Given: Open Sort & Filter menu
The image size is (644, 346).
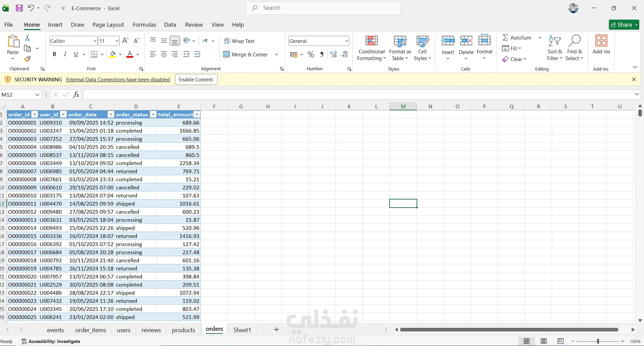Looking at the screenshot, I should 555,48.
